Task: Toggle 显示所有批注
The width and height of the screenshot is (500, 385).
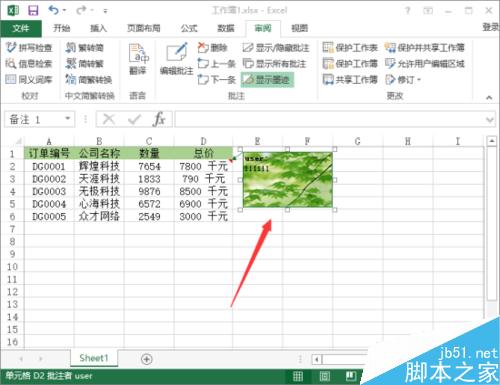Action: coord(274,63)
